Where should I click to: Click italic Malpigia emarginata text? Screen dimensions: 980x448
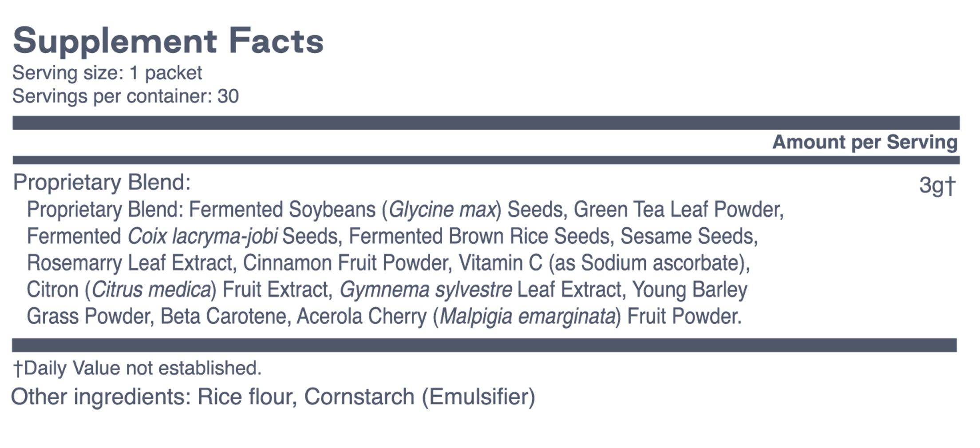click(x=527, y=317)
